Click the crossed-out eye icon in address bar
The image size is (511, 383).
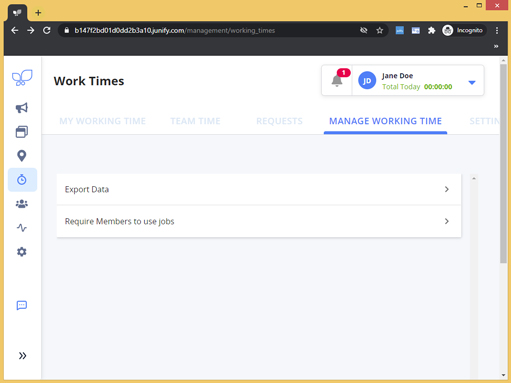pos(364,31)
